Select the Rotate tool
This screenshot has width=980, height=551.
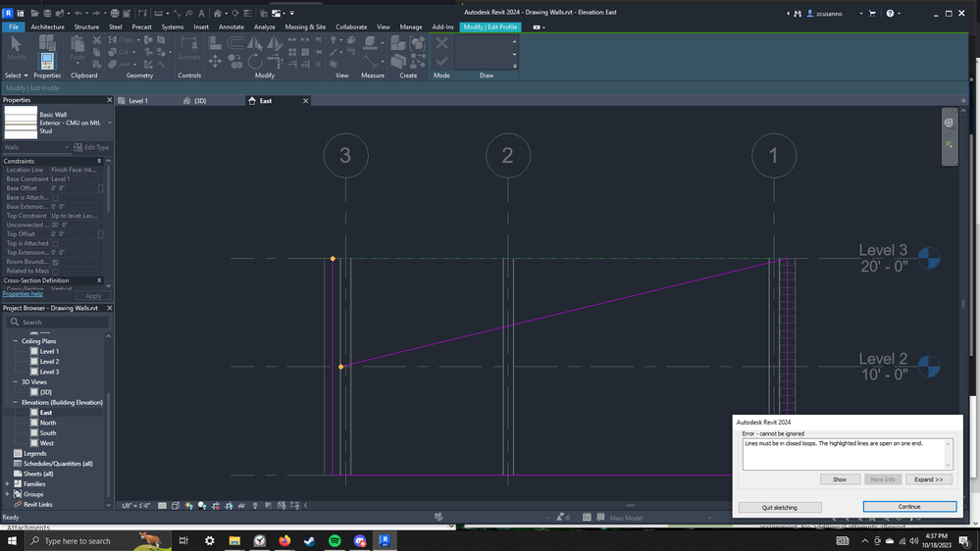pyautogui.click(x=254, y=61)
